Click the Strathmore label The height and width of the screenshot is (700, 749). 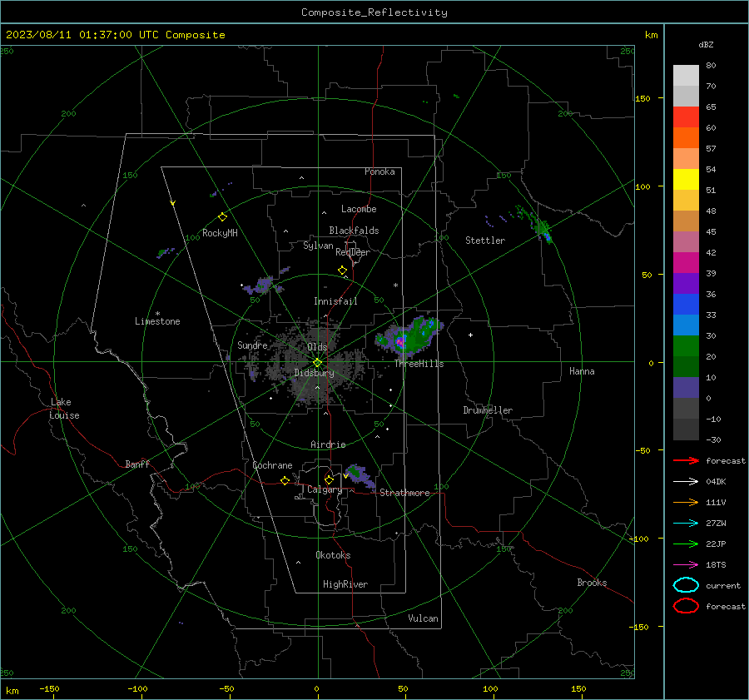(x=404, y=493)
